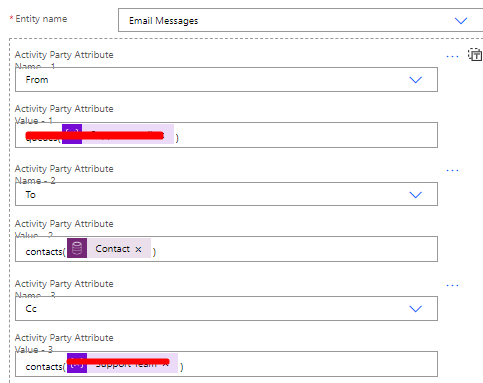Click the 'Cc' value text
This screenshot has width=483, height=383.
(x=31, y=309)
